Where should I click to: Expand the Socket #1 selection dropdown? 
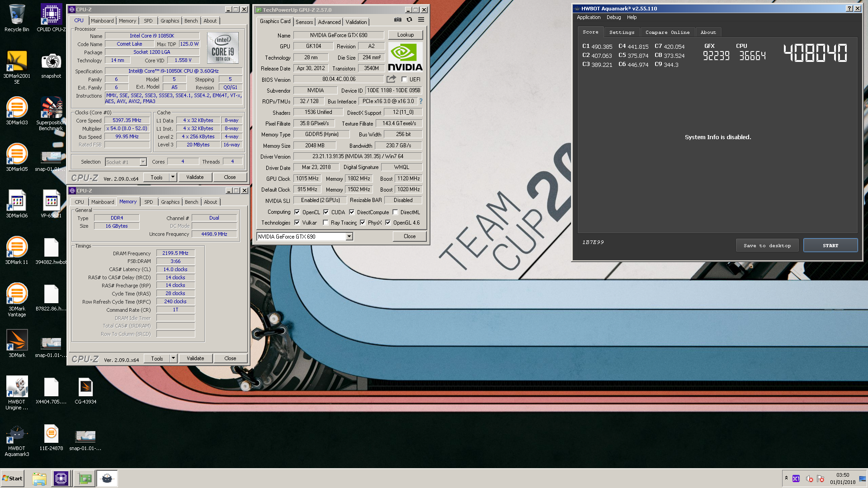coord(143,162)
